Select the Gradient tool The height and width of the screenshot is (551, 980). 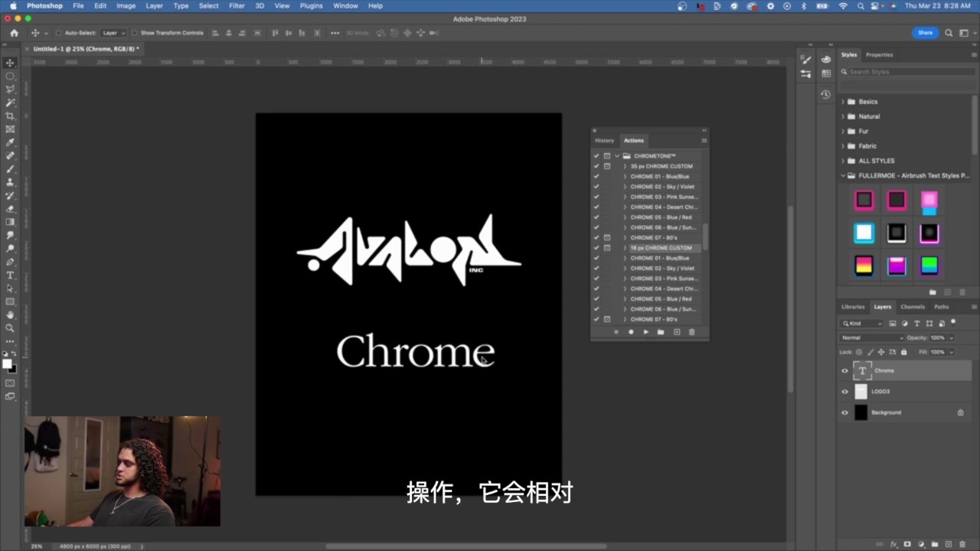(10, 222)
